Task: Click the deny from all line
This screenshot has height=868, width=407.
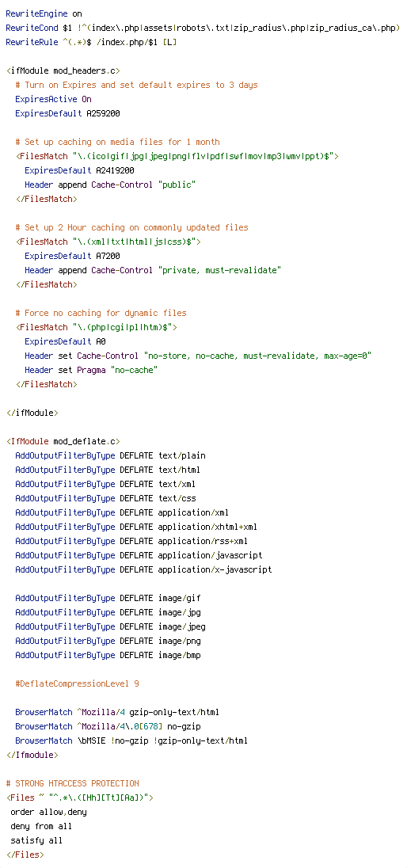Action: 41,827
